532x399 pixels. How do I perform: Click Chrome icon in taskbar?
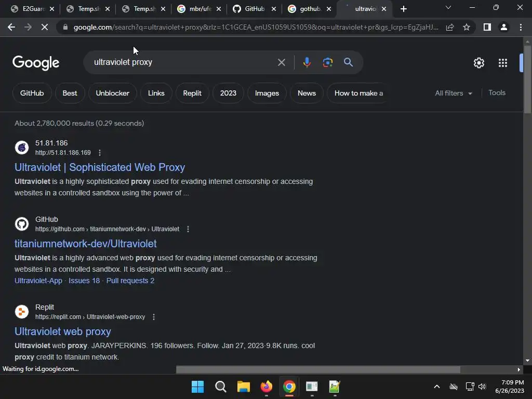tap(289, 387)
